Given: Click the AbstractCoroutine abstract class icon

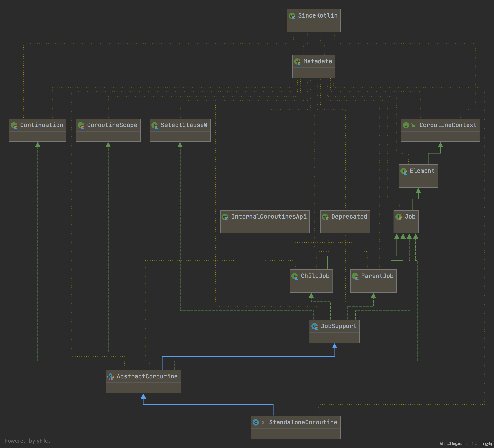Looking at the screenshot, I should click(111, 377).
